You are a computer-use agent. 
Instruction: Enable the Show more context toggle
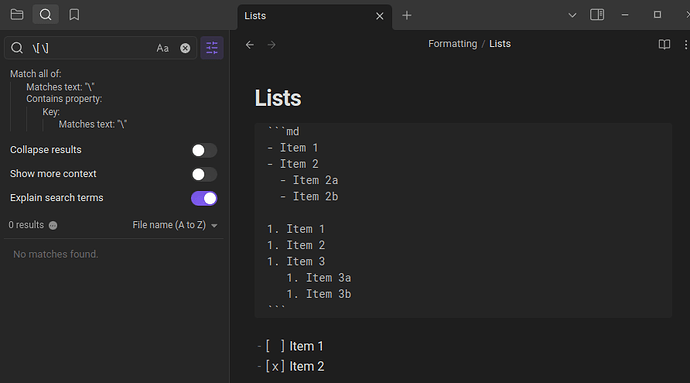(x=204, y=174)
